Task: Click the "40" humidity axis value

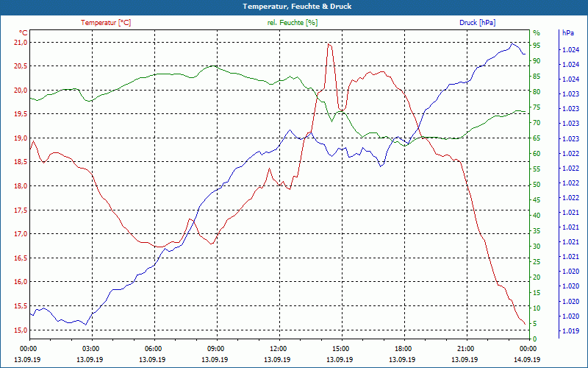Action: (537, 216)
